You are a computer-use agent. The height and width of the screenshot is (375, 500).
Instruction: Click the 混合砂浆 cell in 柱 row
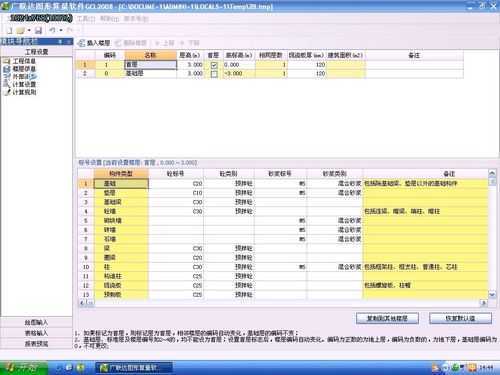click(334, 267)
